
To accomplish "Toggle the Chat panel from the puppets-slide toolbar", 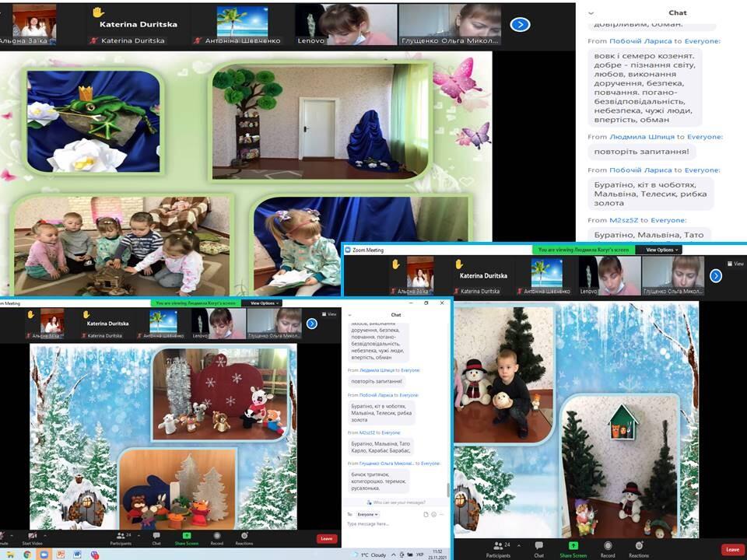I will [x=156, y=538].
